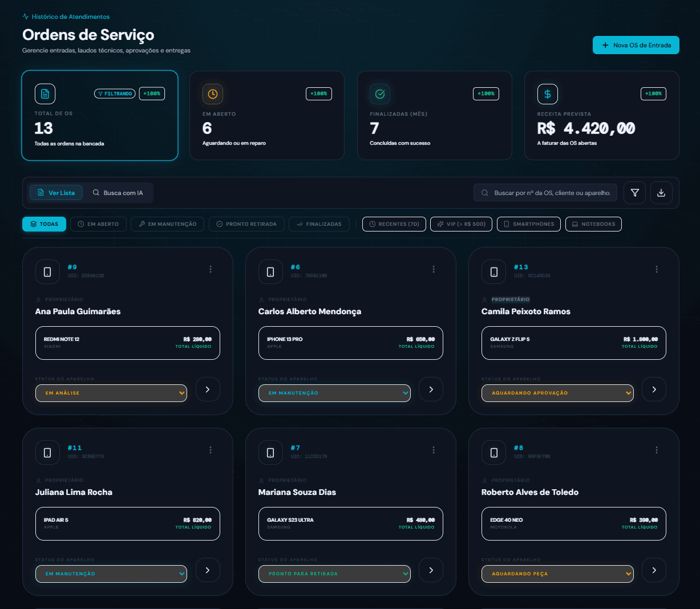Viewport: 700px width, 609px height.
Task: Open order #7 details with arrow button
Action: tap(431, 570)
